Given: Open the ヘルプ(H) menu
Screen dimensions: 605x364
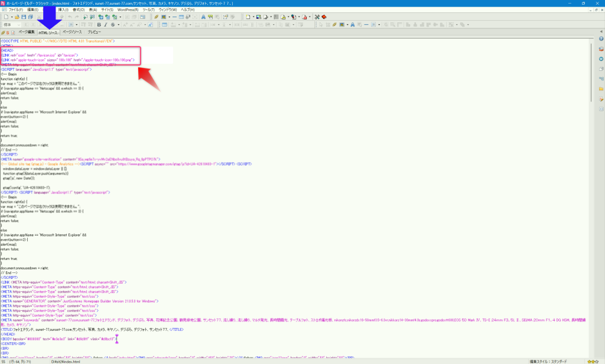Looking at the screenshot, I should (188, 9).
